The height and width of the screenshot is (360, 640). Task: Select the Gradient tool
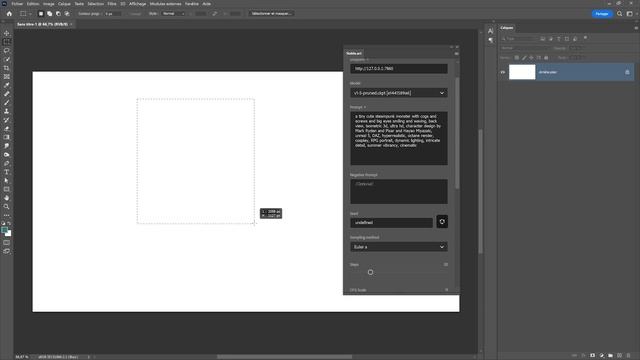7,137
